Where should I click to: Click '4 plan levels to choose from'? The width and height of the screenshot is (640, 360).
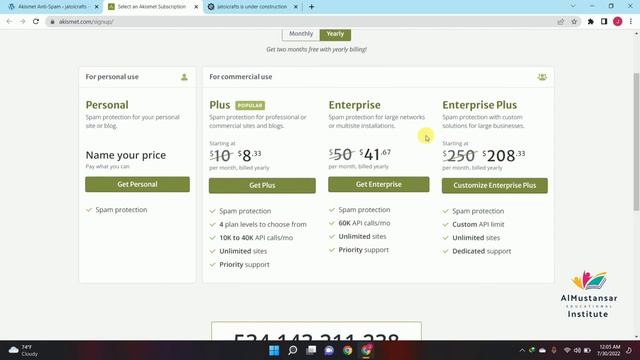(263, 224)
